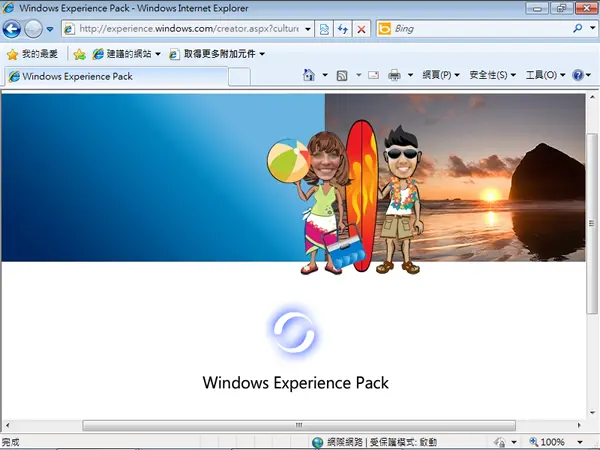
Task: Click the Compatibility View icon in address bar
Action: tap(324, 29)
